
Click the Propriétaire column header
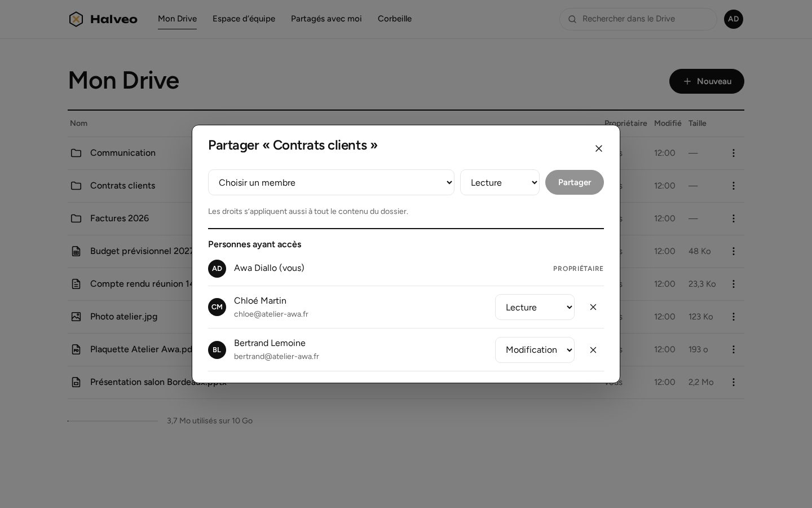pyautogui.click(x=626, y=123)
